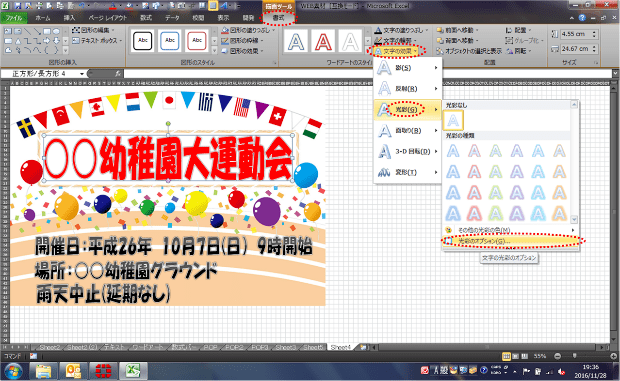Open Outlook from the Windows taskbar
The width and height of the screenshot is (620, 381).
(x=73, y=372)
